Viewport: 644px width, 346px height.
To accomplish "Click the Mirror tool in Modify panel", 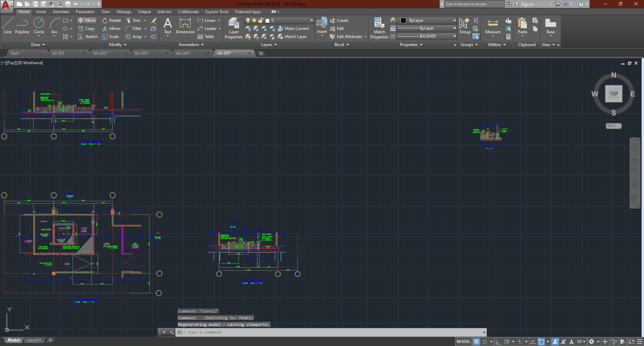I will [x=111, y=29].
